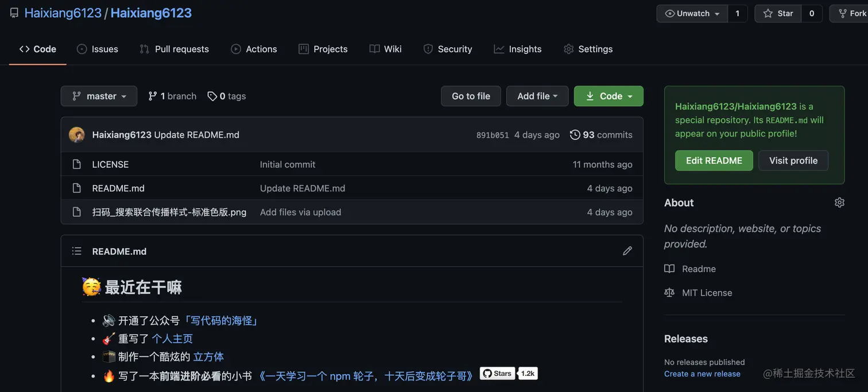Viewport: 868px width, 392px height.
Task: Open watchers count showing 1
Action: point(738,13)
